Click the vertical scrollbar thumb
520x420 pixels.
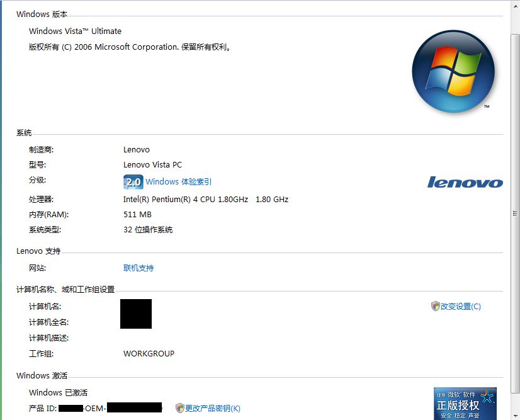pyautogui.click(x=515, y=213)
